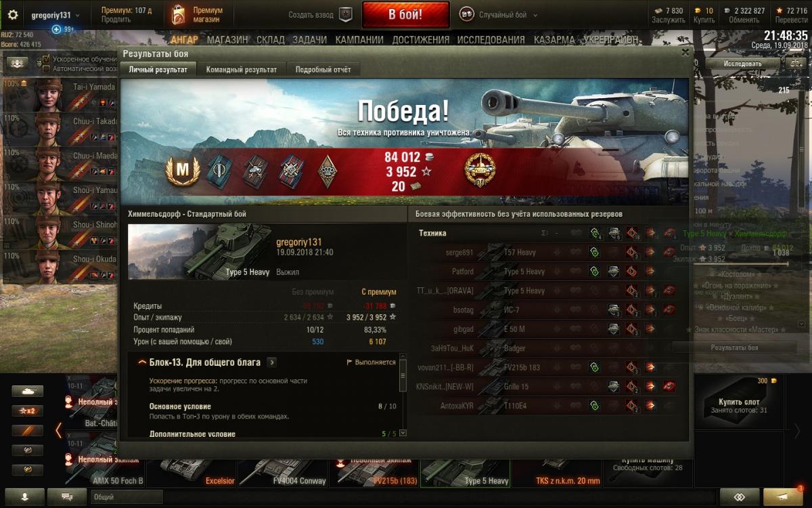The image size is (812, 508).
Task: Open the settings gear menu
Action: point(13,15)
